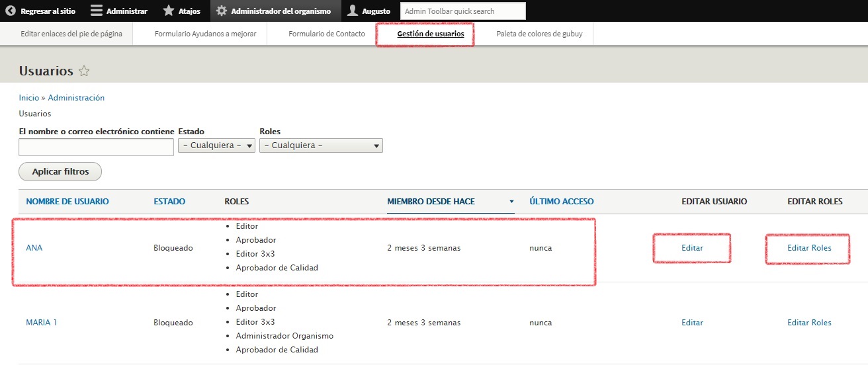Click the user silhouette icon for Augusto
868x367 pixels.
pos(353,11)
